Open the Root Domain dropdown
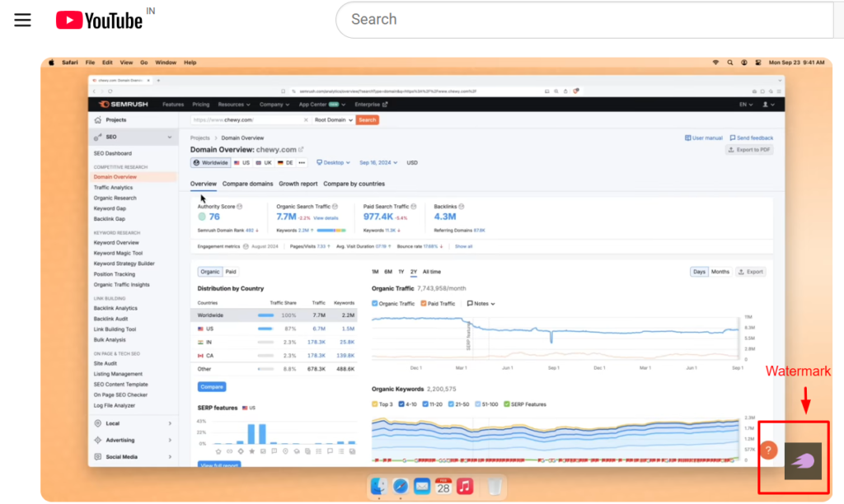The width and height of the screenshot is (844, 504). [333, 120]
